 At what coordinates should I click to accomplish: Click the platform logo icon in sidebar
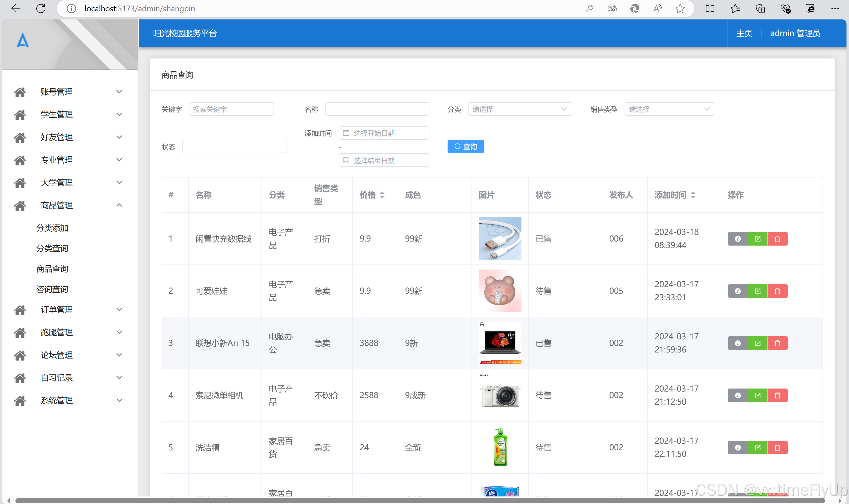point(23,40)
